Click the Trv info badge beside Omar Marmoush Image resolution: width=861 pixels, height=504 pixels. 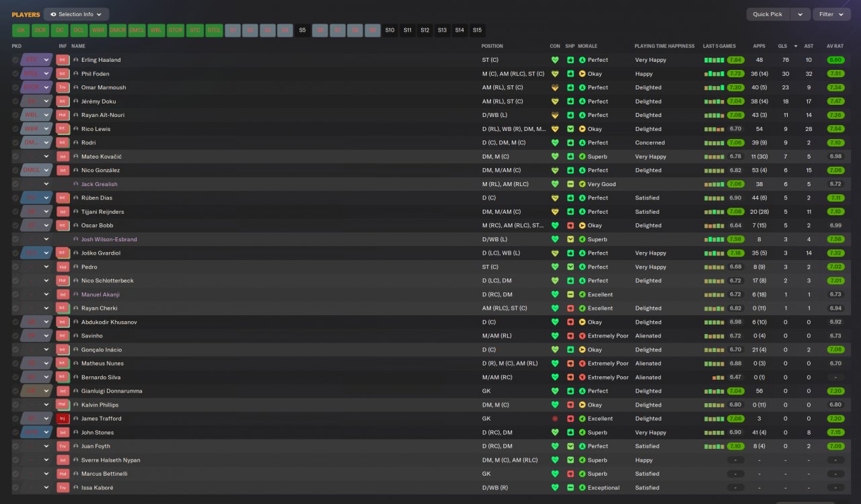[63, 87]
